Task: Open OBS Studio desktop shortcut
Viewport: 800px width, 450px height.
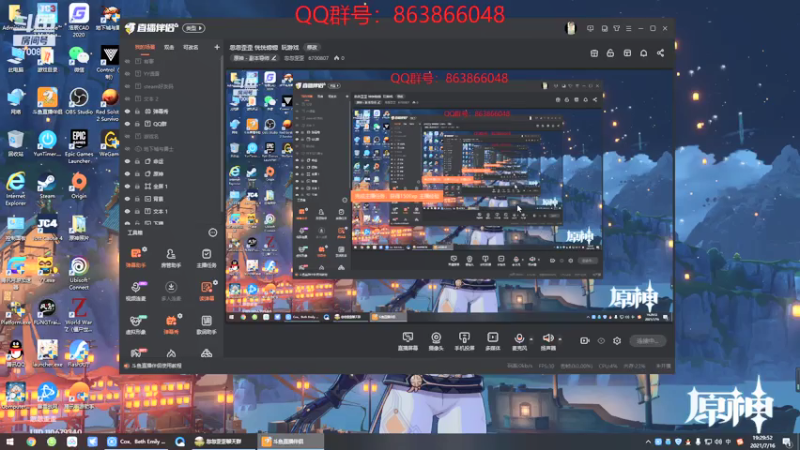Action: pos(79,101)
